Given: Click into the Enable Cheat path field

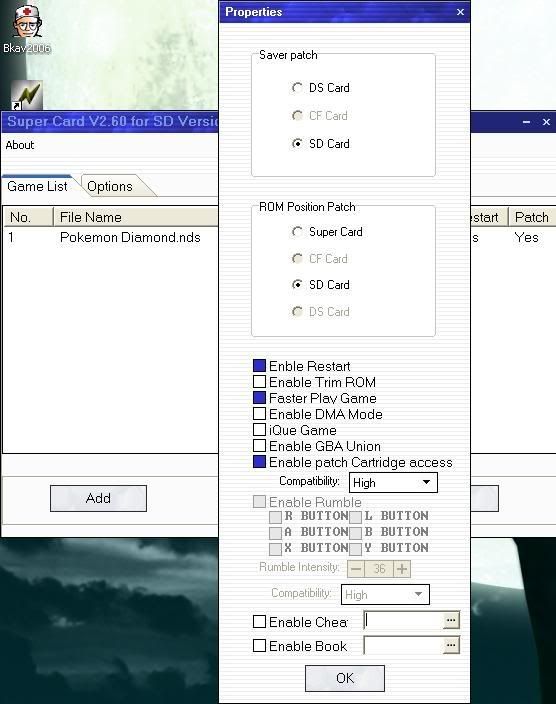Looking at the screenshot, I should tap(403, 620).
